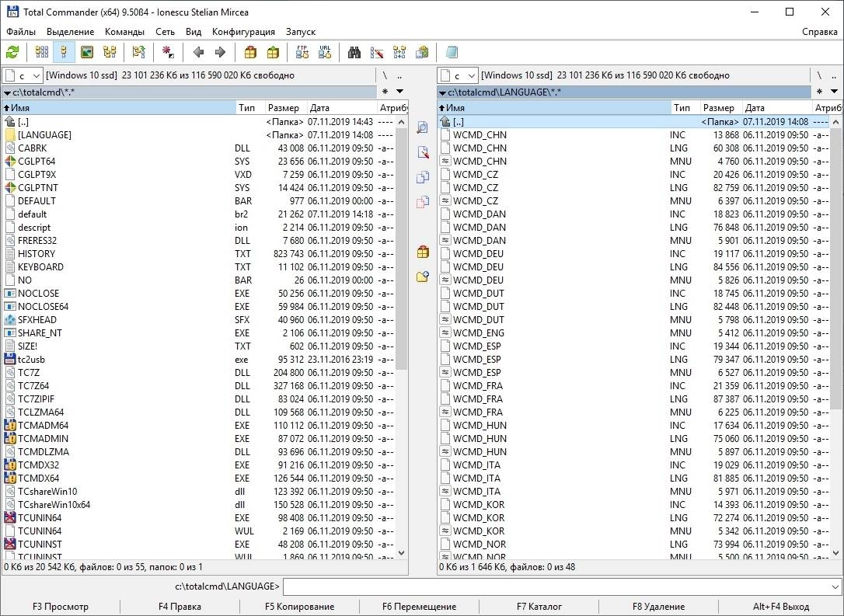Click F4 Правка button

point(180,607)
